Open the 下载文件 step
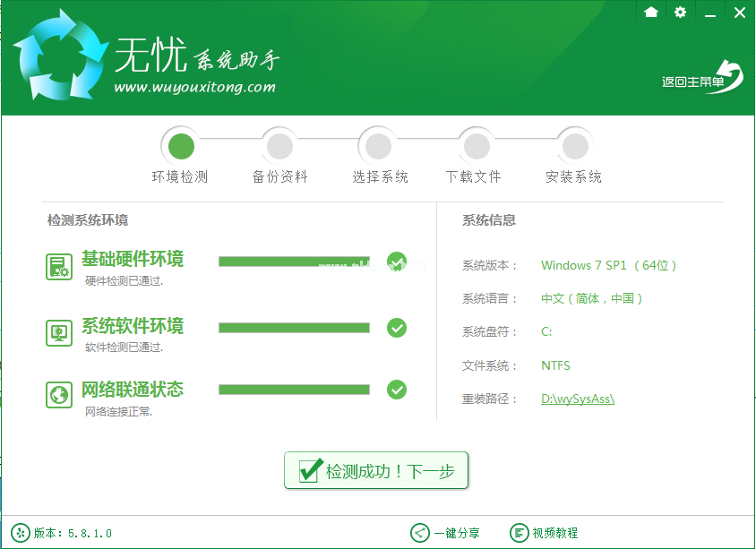 pyautogui.click(x=476, y=144)
